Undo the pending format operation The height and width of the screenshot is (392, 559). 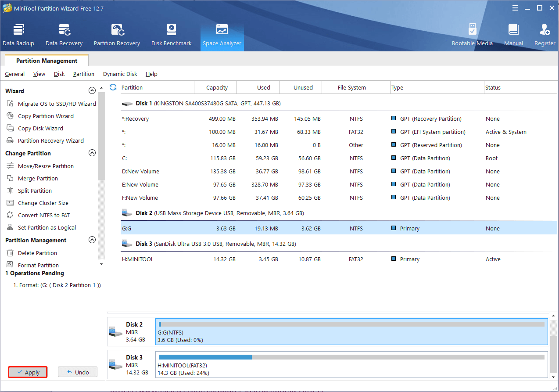[78, 372]
